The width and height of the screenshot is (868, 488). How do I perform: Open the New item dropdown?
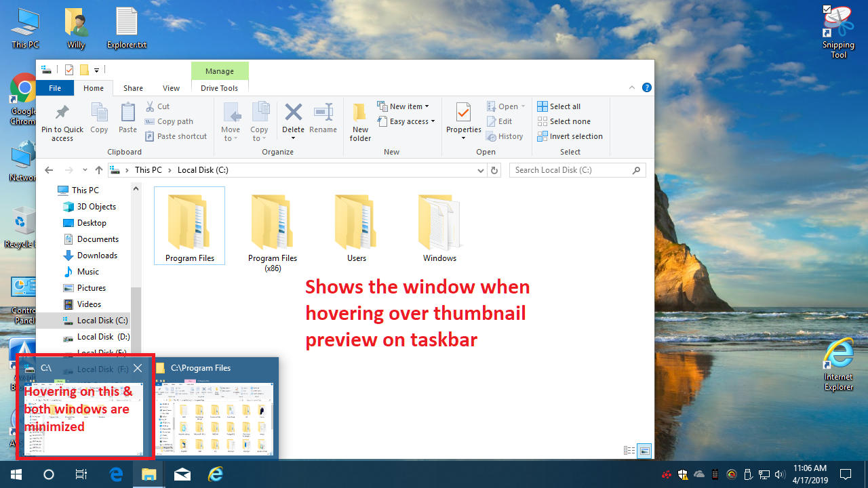403,106
